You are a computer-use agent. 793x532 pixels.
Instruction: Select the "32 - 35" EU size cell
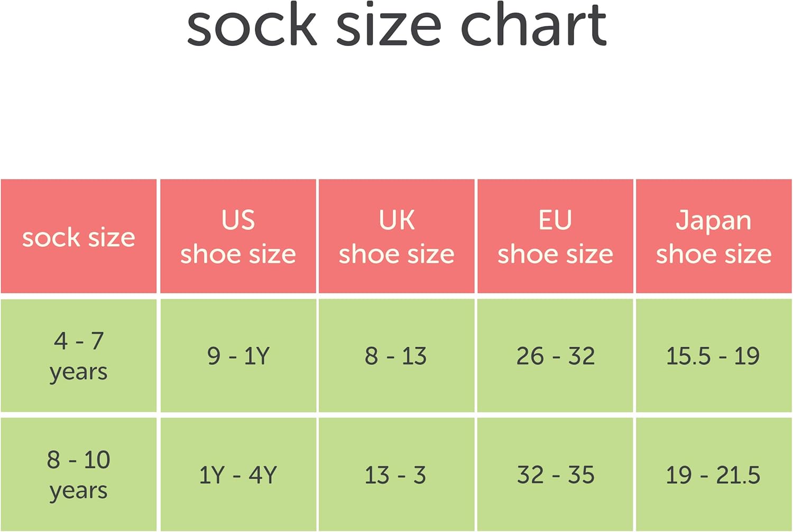pos(555,475)
